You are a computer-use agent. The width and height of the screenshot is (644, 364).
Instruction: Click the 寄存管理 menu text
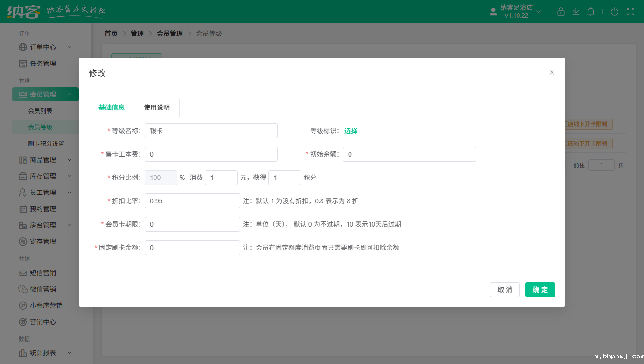click(x=43, y=242)
